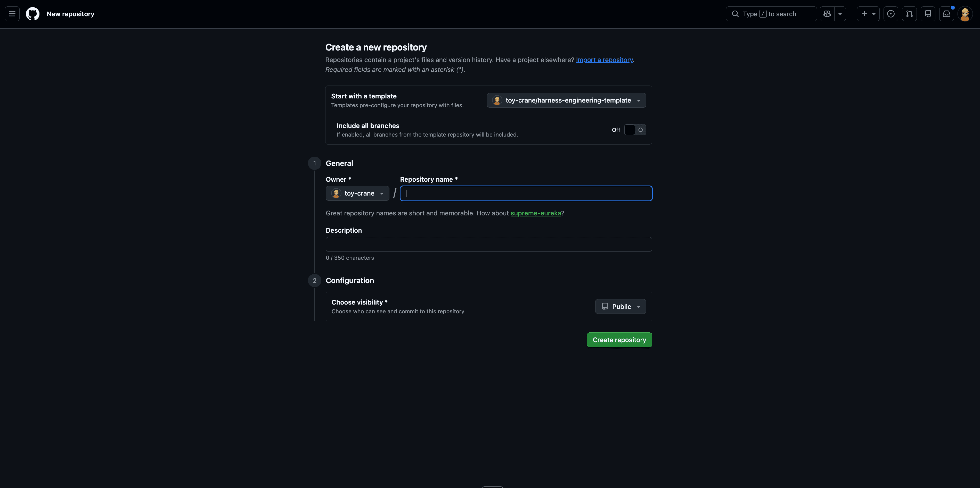Open the Copilot options dropdown
The height and width of the screenshot is (488, 980).
click(840, 14)
